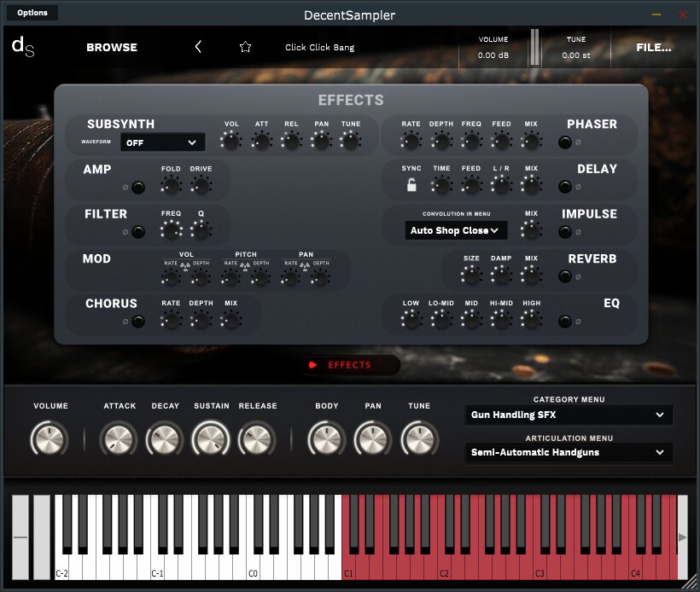Toggle the delay sync lock icon
Viewport: 700px width, 592px height.
click(x=411, y=185)
